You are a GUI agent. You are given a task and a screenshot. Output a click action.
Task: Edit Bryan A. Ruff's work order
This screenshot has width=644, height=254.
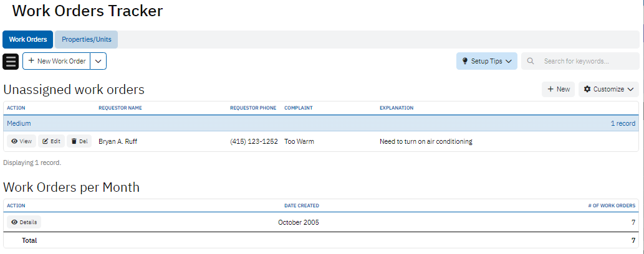click(51, 141)
